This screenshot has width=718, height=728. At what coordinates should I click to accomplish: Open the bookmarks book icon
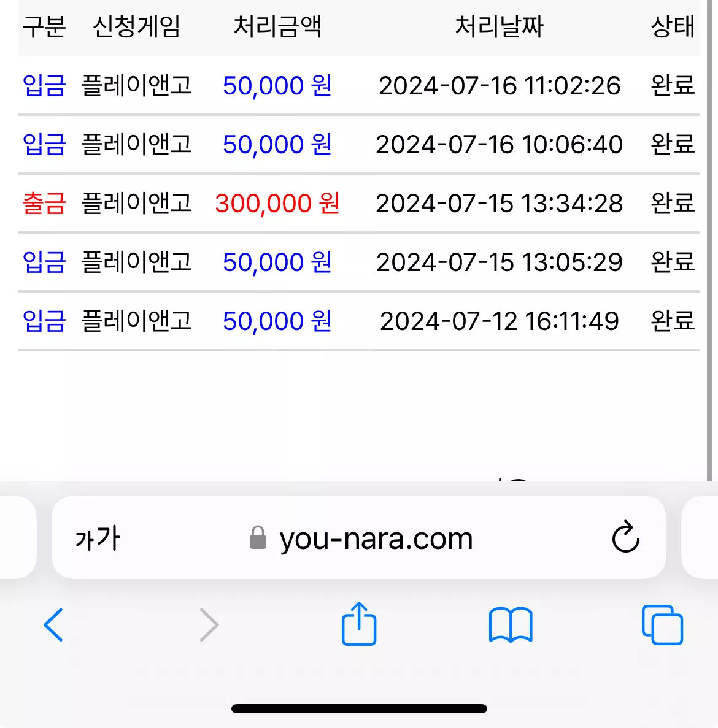(x=511, y=625)
